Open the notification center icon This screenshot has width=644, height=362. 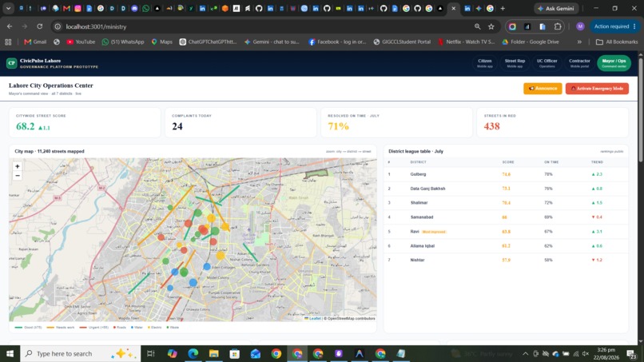pyautogui.click(x=632, y=354)
